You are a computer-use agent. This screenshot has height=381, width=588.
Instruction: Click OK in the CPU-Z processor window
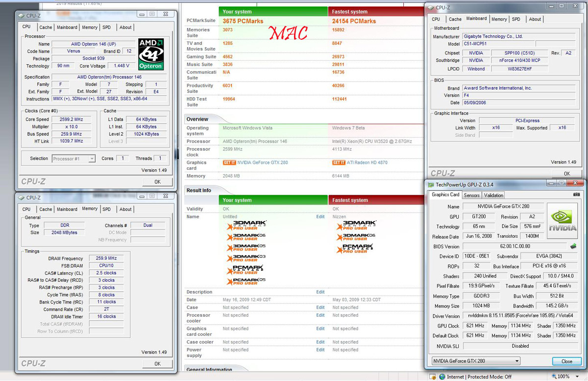point(157,182)
